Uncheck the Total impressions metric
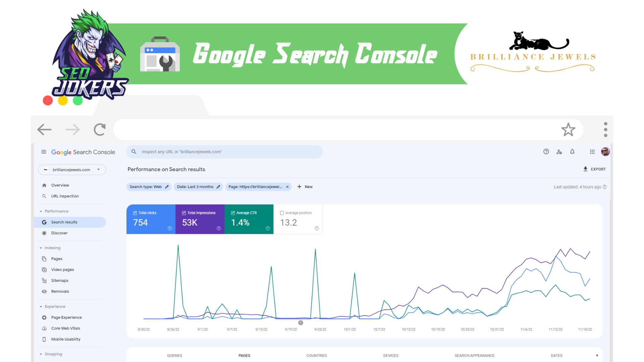This screenshot has width=644, height=362. tap(184, 213)
